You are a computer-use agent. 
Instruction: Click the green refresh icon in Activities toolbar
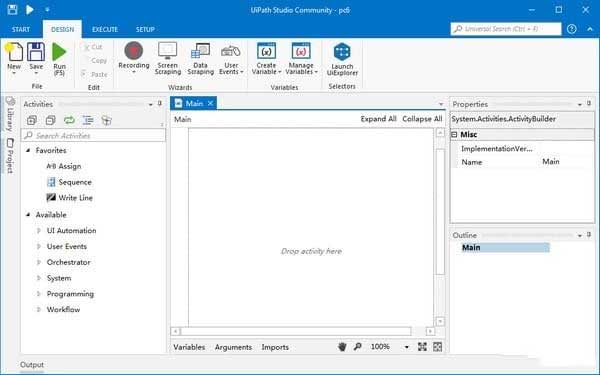click(69, 120)
